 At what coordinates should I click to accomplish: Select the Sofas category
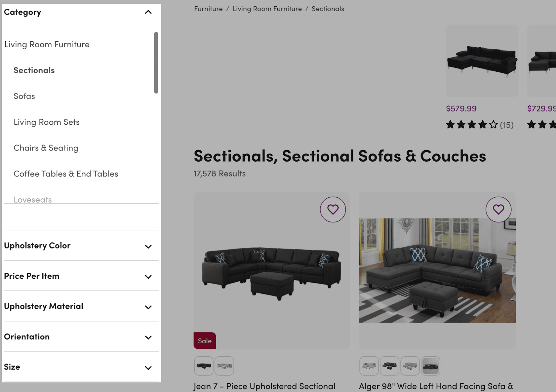24,96
